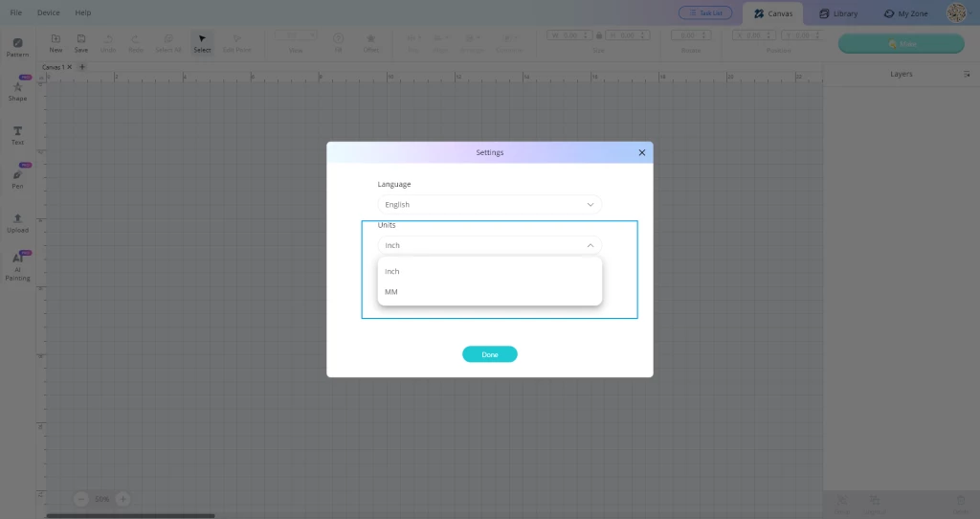Image resolution: width=980 pixels, height=519 pixels.
Task: Open the Upload tool
Action: coord(17,223)
